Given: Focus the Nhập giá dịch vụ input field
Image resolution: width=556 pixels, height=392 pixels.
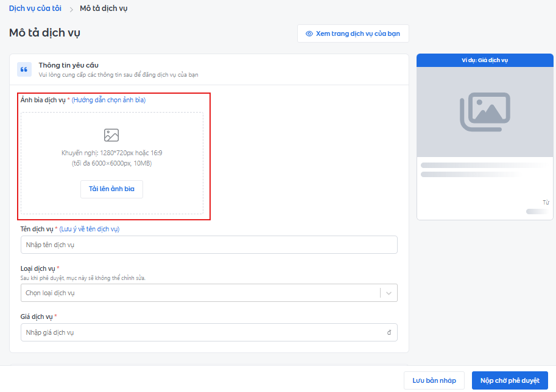Looking at the screenshot, I should (x=201, y=332).
